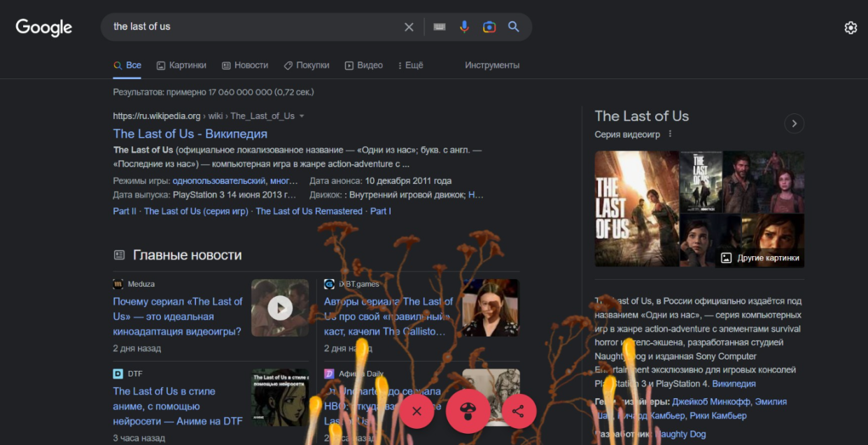Open quick settings via the gear icon
The height and width of the screenshot is (445, 868).
[850, 27]
